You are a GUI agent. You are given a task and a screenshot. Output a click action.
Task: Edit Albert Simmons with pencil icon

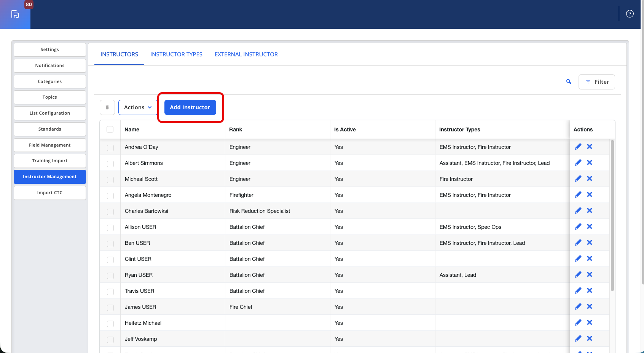[578, 163]
